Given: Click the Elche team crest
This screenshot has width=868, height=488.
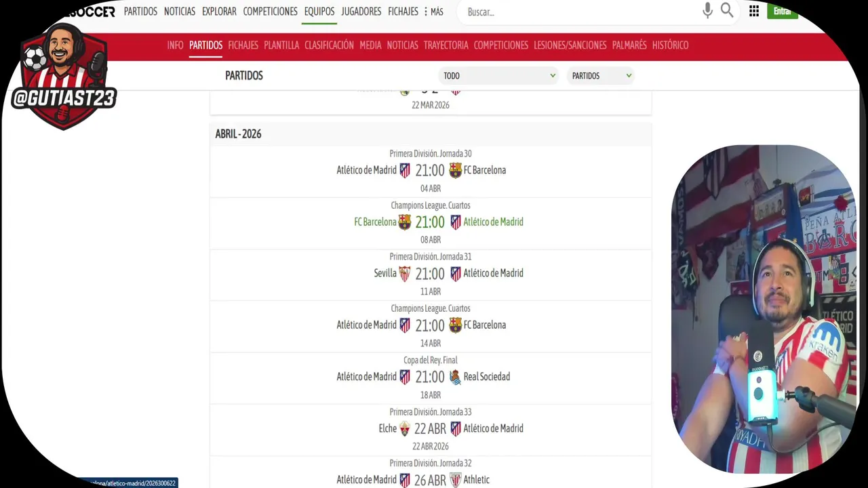Looking at the screenshot, I should pos(405,428).
